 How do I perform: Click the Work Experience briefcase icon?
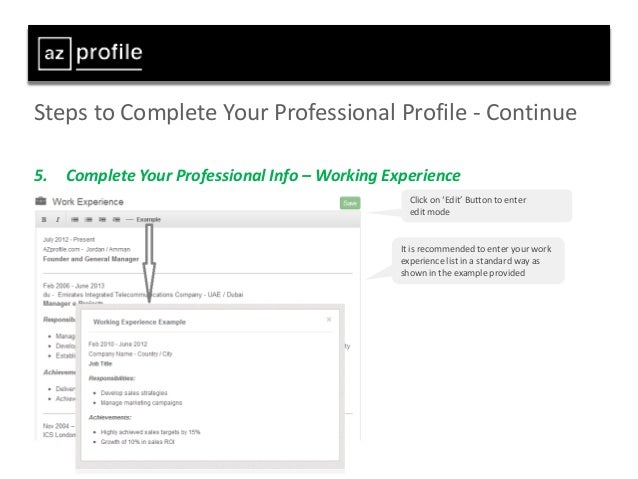pyautogui.click(x=41, y=201)
